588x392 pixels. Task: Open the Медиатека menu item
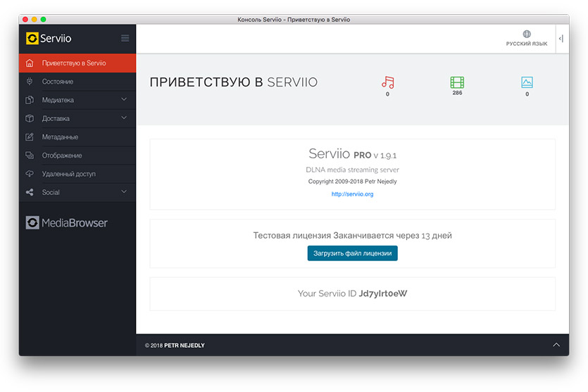click(77, 100)
